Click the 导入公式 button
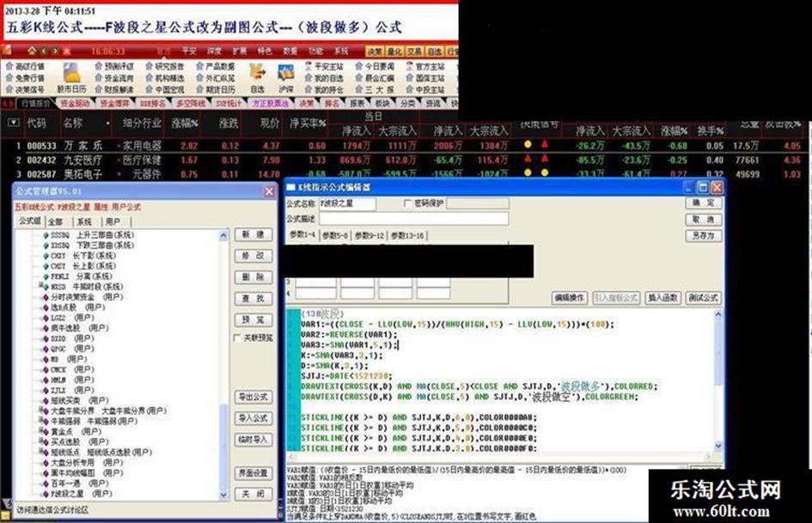 (253, 418)
